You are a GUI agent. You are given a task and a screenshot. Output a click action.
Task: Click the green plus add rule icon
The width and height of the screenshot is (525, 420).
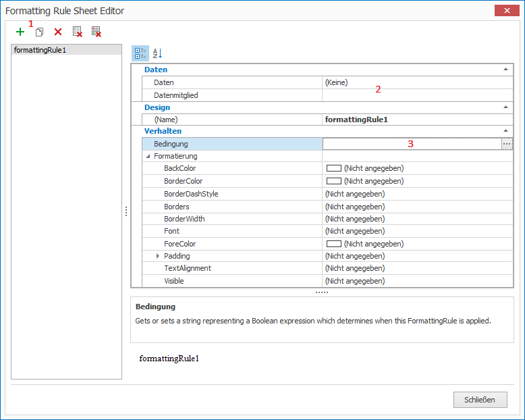tap(20, 32)
